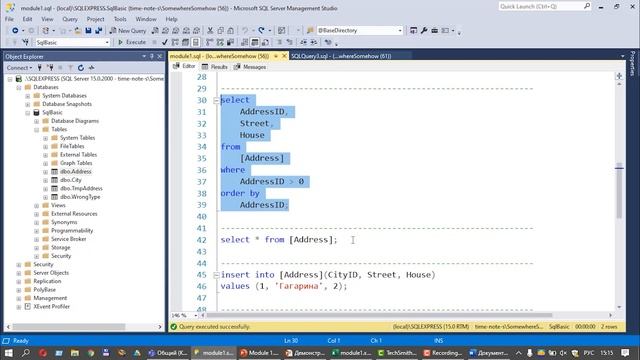Open the notification center icon in taskbar

(x=625, y=353)
